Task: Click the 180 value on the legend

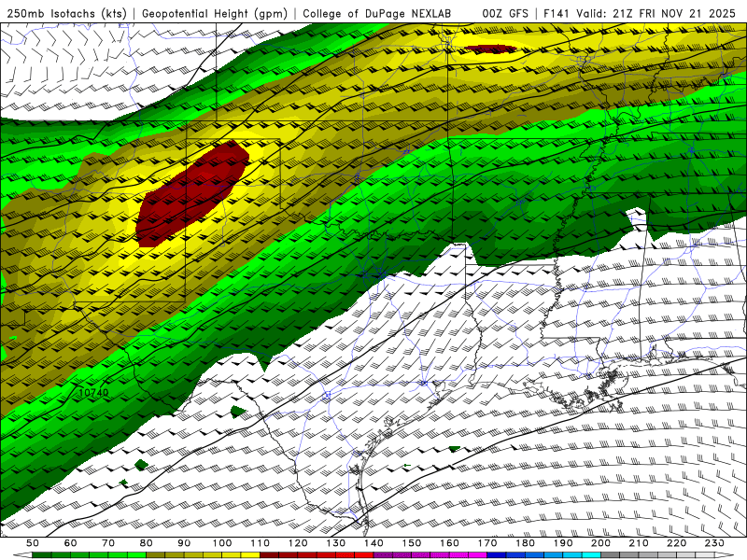Action: pyautogui.click(x=526, y=543)
